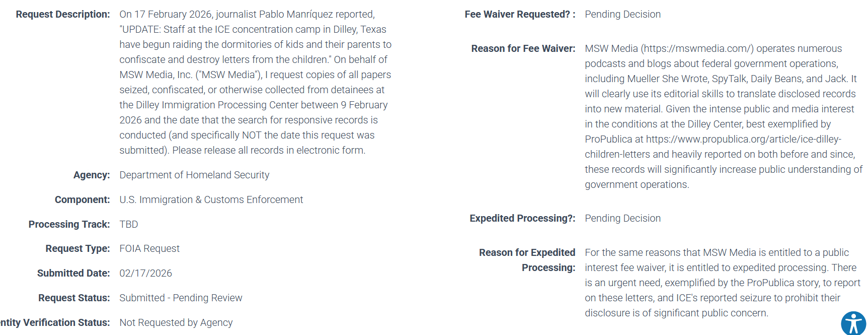Click the Submitted Date label
The image size is (868, 335).
[x=73, y=274]
